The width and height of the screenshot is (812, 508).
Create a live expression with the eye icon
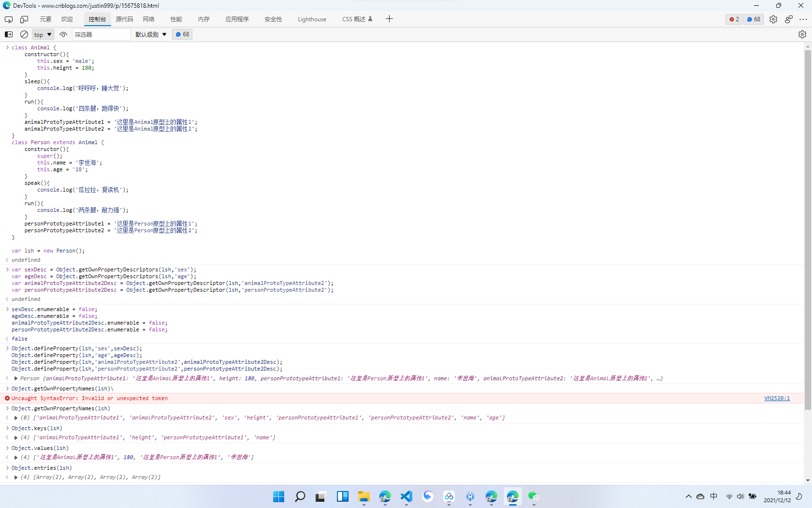tap(63, 34)
